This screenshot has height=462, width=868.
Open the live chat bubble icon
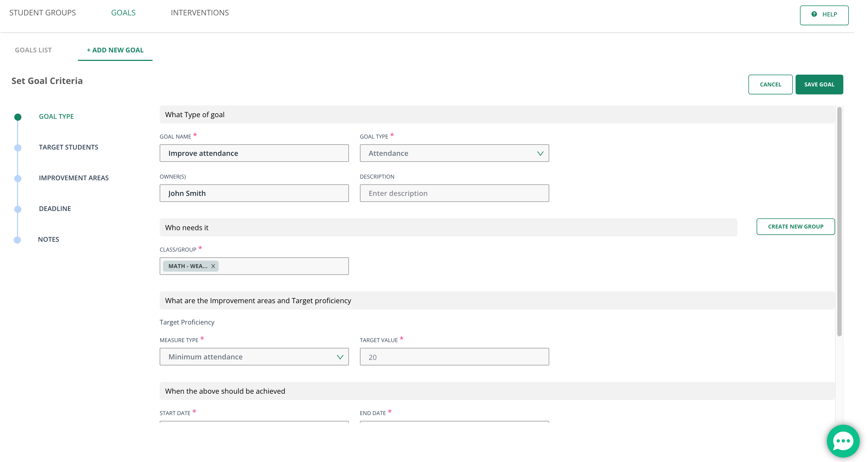843,441
